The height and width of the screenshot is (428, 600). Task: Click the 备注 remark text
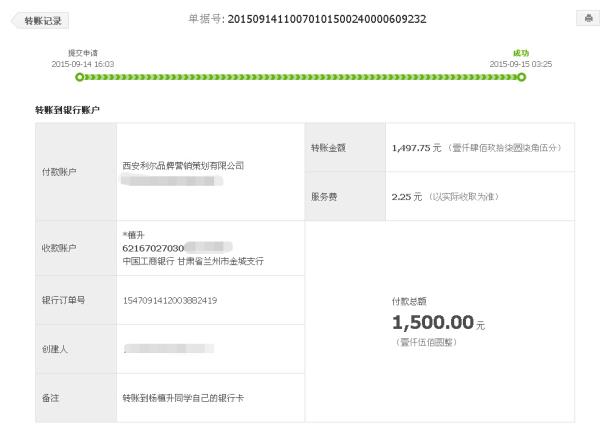tap(183, 398)
